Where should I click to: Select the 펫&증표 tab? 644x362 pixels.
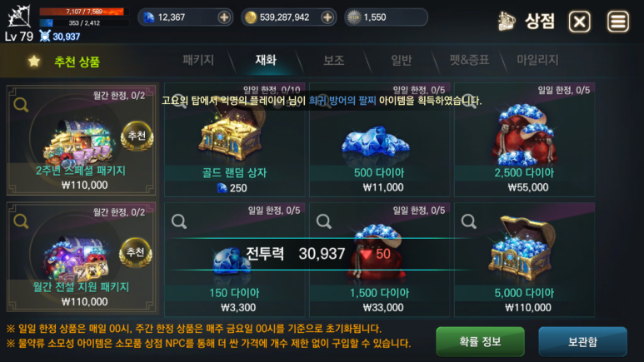[x=469, y=60]
